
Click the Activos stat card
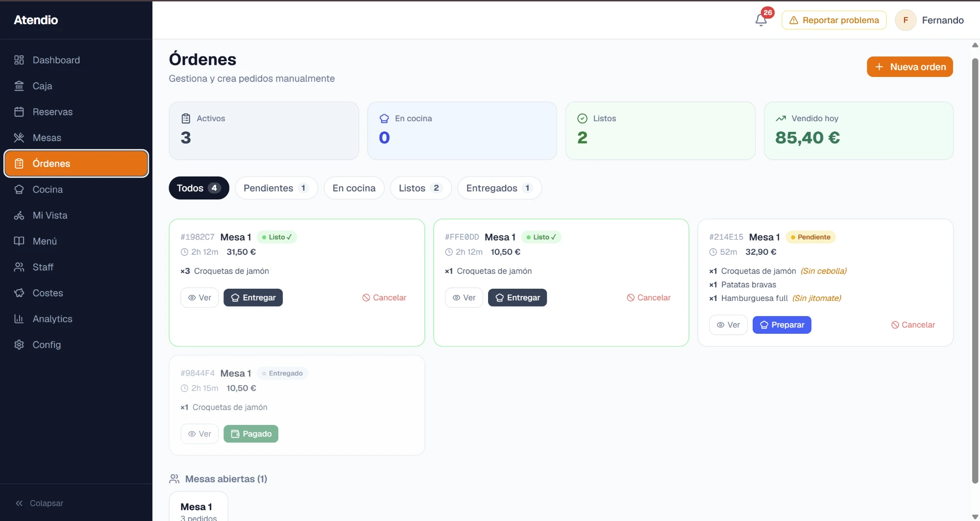(264, 130)
